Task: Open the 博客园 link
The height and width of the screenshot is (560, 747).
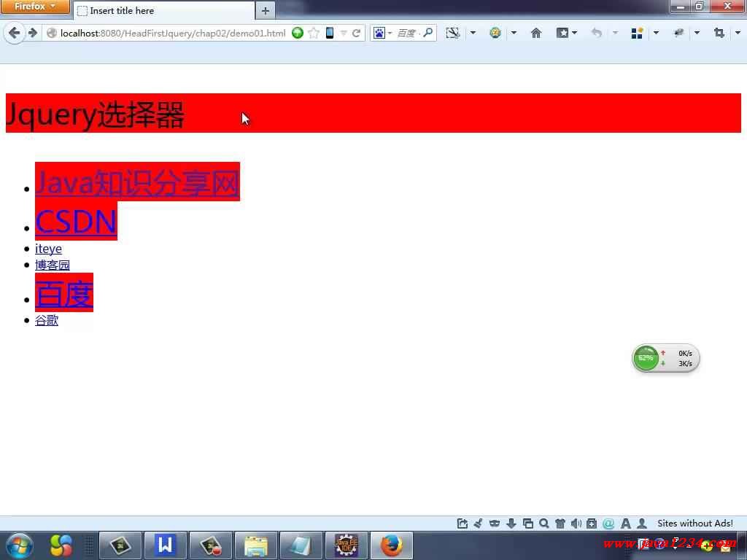Action: 53,265
